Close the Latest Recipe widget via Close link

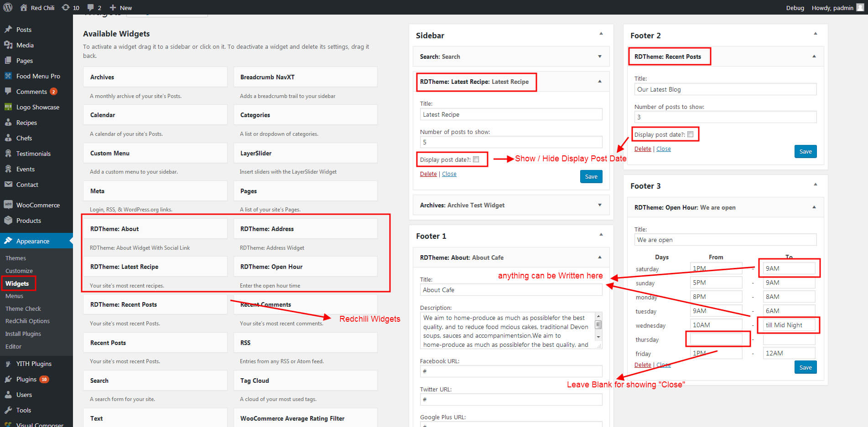tap(449, 174)
